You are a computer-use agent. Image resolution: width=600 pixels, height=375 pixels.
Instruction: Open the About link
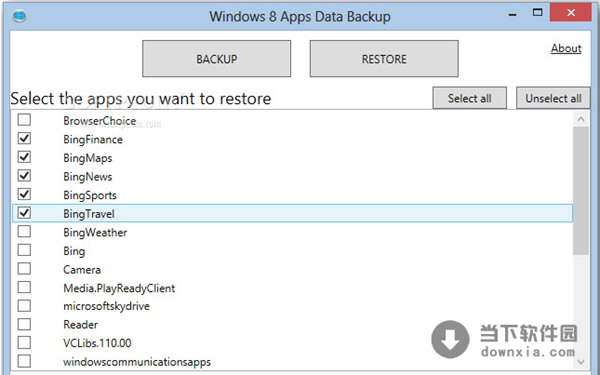point(566,49)
